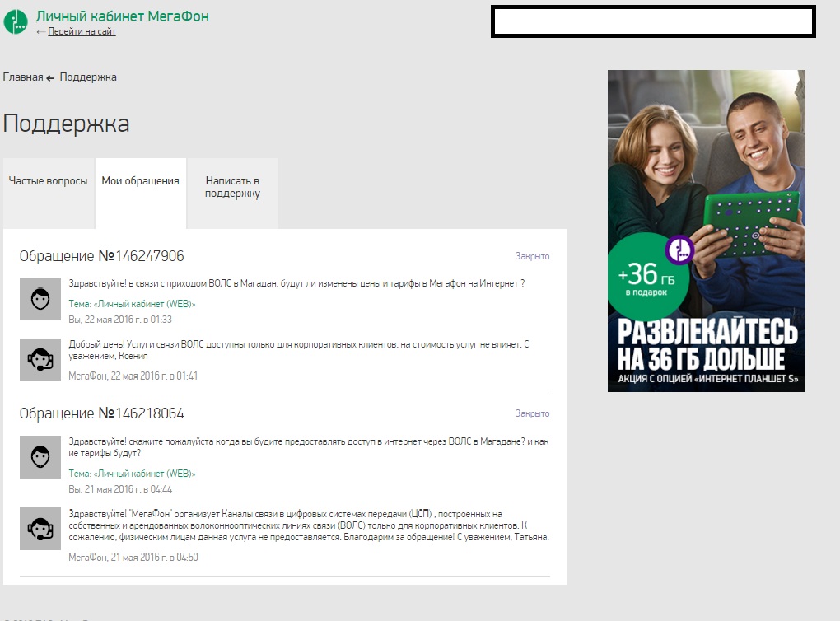The width and height of the screenshot is (840, 621).
Task: Click the green MegaFon logo icon
Action: 16,21
